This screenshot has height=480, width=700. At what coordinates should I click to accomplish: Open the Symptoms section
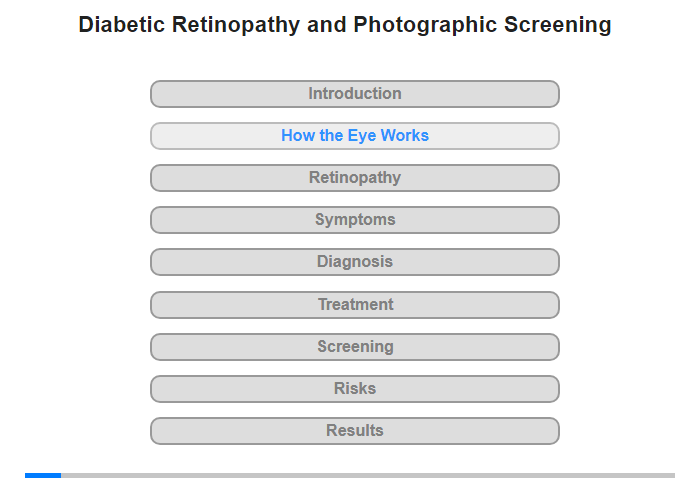(x=354, y=220)
